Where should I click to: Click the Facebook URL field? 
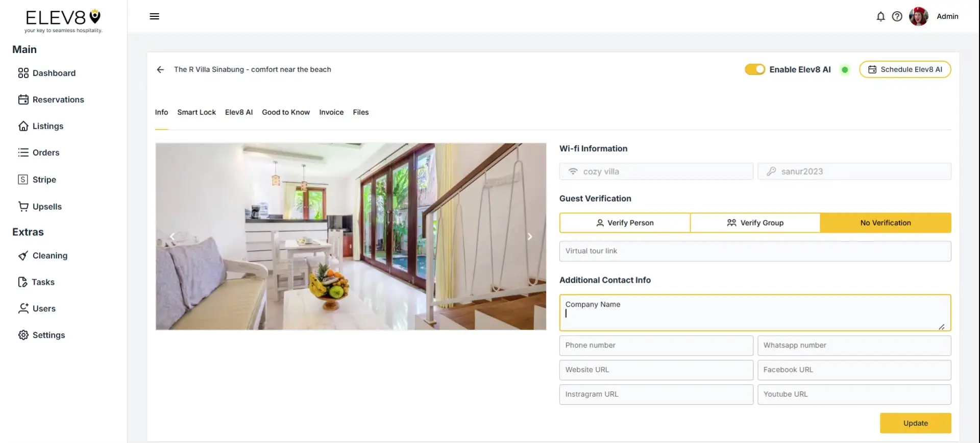pyautogui.click(x=854, y=370)
